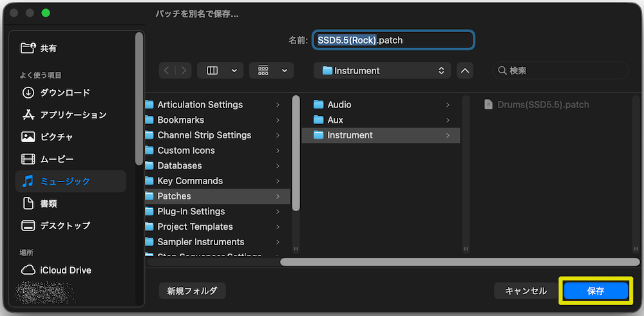Select ムービー in the sidebar
This screenshot has height=316, width=644.
71,159
